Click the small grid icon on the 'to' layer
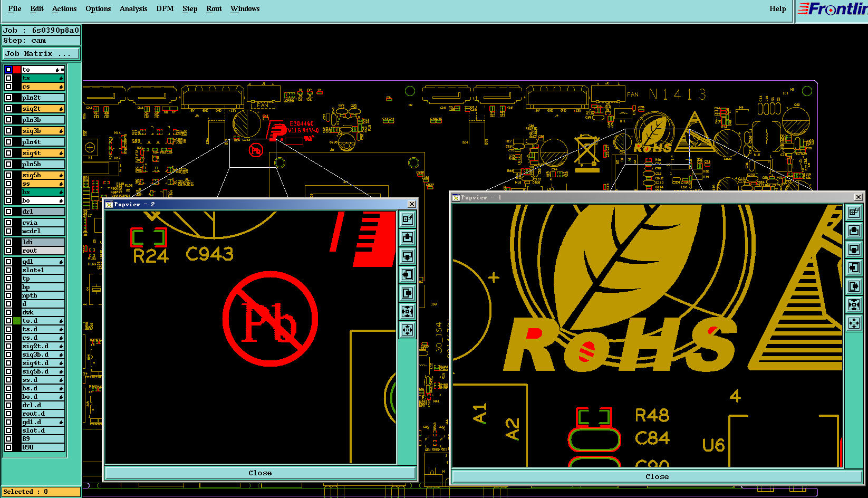The image size is (868, 498). point(62,70)
